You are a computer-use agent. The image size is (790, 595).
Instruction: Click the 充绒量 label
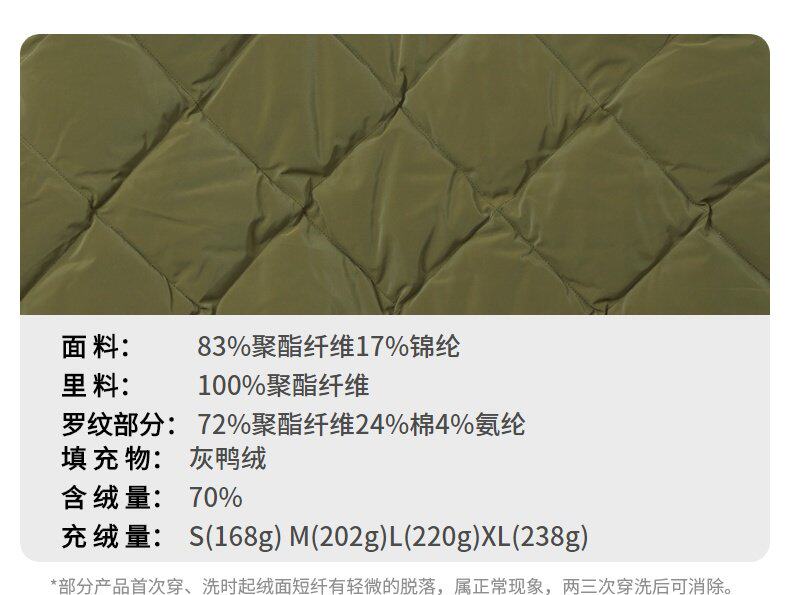tap(111, 537)
